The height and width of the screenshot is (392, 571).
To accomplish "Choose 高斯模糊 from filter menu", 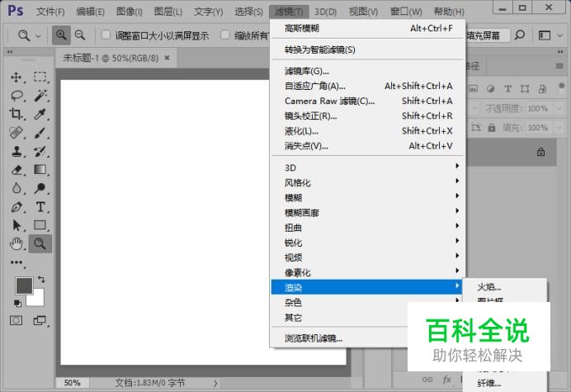I will [x=368, y=28].
